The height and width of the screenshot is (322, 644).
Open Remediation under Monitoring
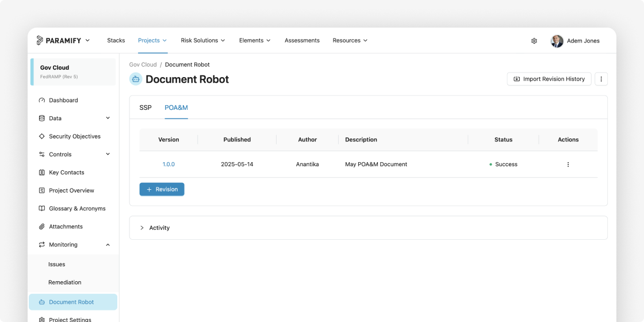click(65, 282)
